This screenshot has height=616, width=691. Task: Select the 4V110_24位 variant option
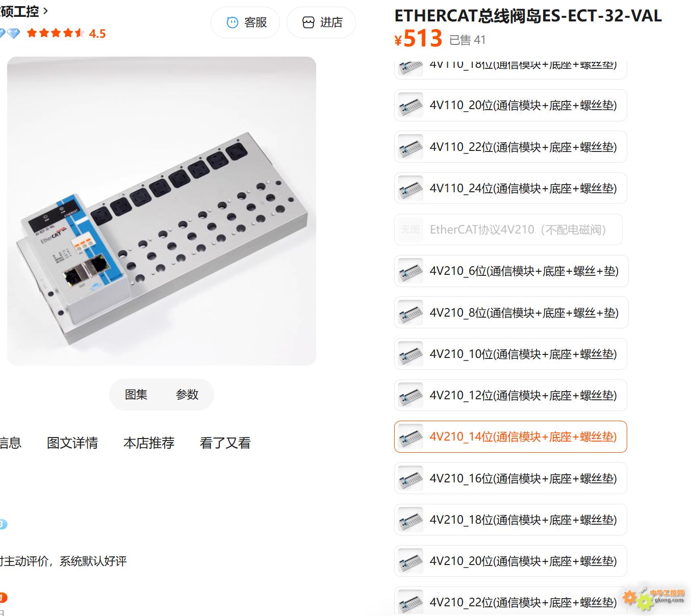pos(510,188)
